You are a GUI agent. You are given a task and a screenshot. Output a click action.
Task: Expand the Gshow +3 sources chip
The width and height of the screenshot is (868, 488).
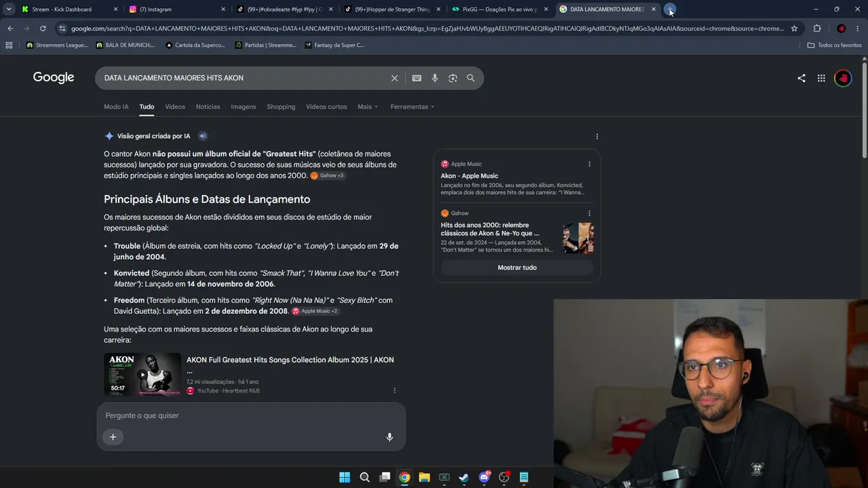328,176
